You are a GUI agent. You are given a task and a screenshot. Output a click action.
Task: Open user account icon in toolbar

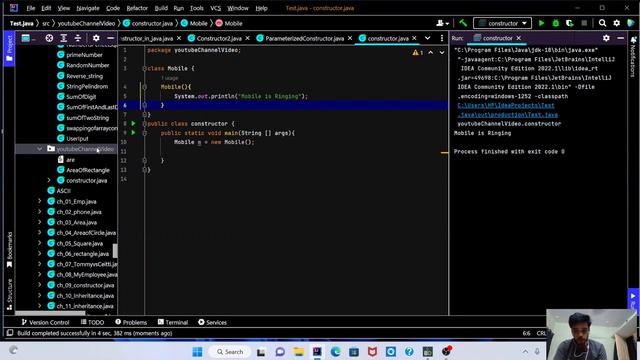click(442, 23)
